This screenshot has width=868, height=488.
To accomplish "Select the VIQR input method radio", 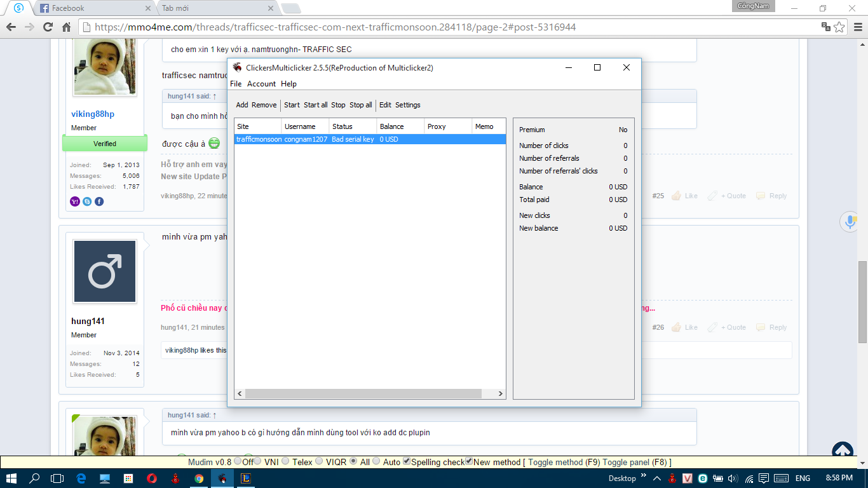I will 319,461.
